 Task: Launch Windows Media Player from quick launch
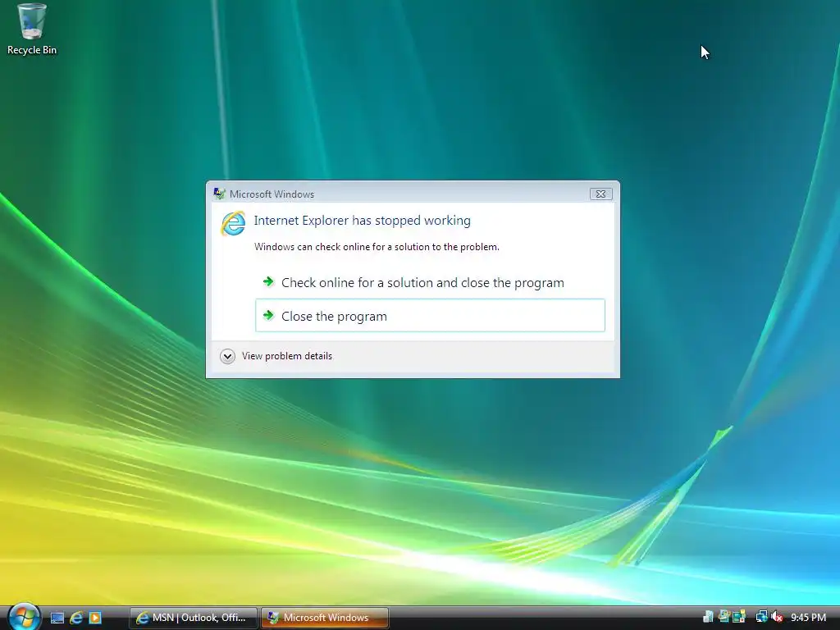95,618
